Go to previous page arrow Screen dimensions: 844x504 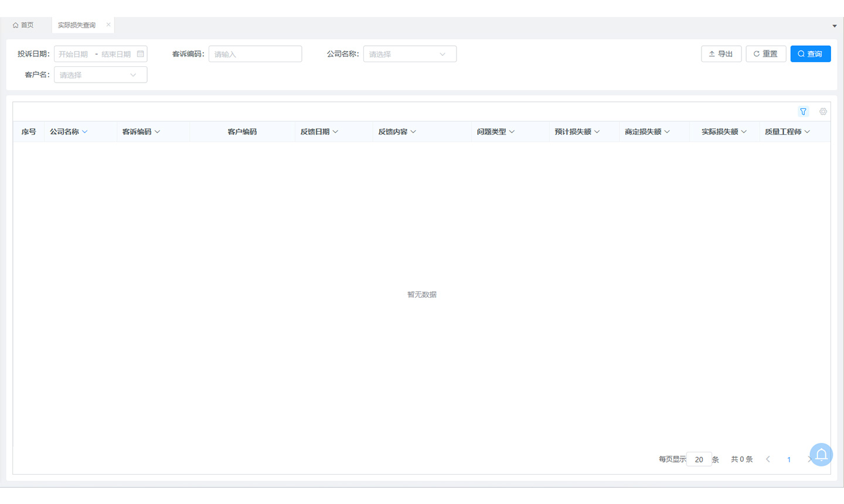point(768,459)
